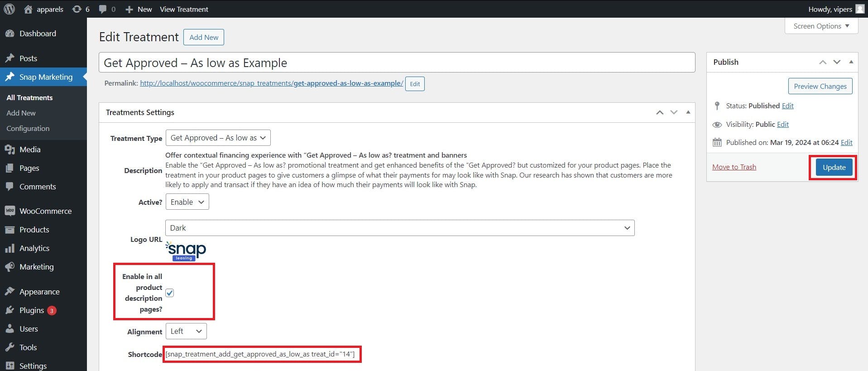This screenshot has height=371, width=868.
Task: Click the Comments icon in the sidebar
Action: coord(10,187)
